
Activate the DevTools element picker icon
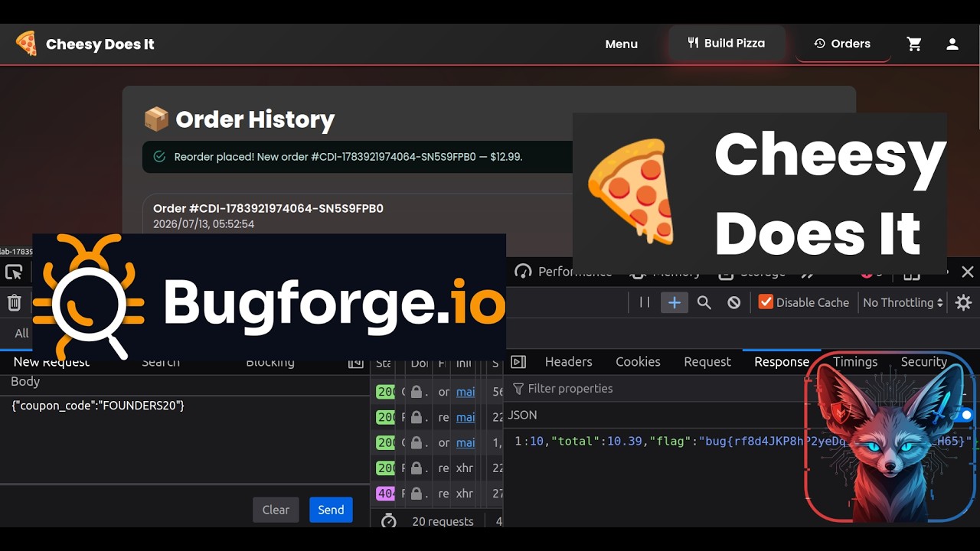coord(14,272)
